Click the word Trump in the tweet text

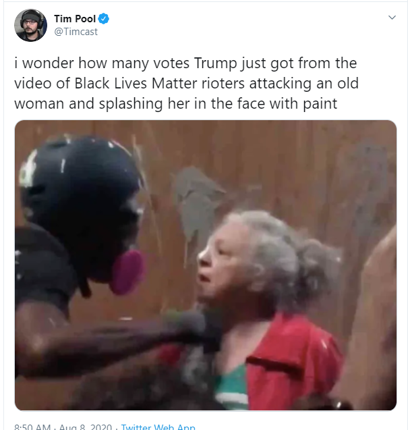coord(215,63)
